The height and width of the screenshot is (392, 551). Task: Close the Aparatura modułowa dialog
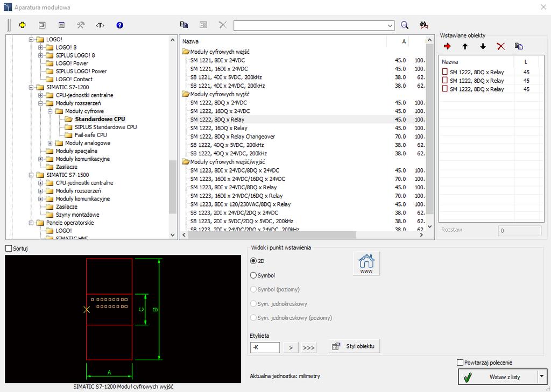tap(543, 7)
